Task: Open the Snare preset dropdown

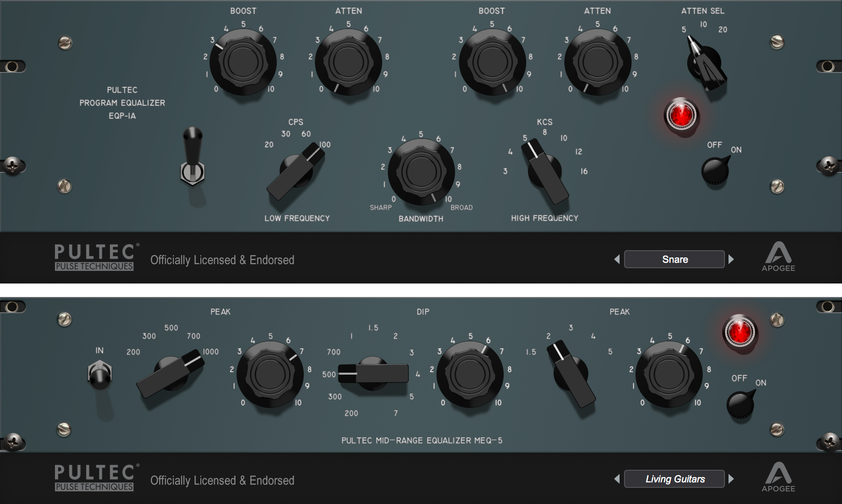Action: (x=674, y=259)
